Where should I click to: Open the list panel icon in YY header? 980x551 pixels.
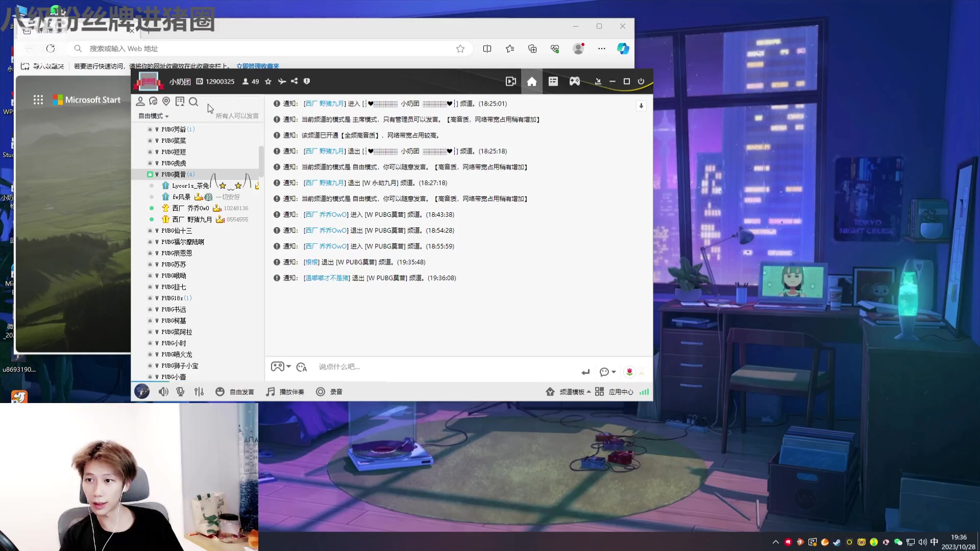tap(553, 81)
